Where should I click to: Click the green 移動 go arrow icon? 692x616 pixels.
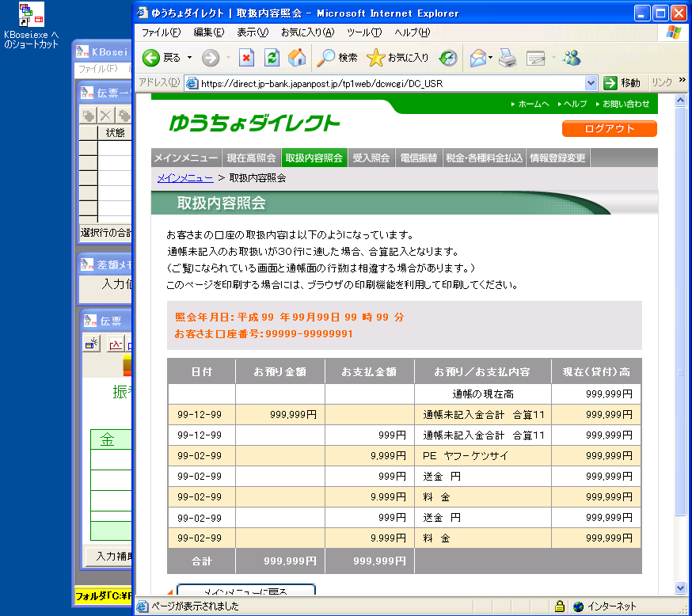click(610, 83)
